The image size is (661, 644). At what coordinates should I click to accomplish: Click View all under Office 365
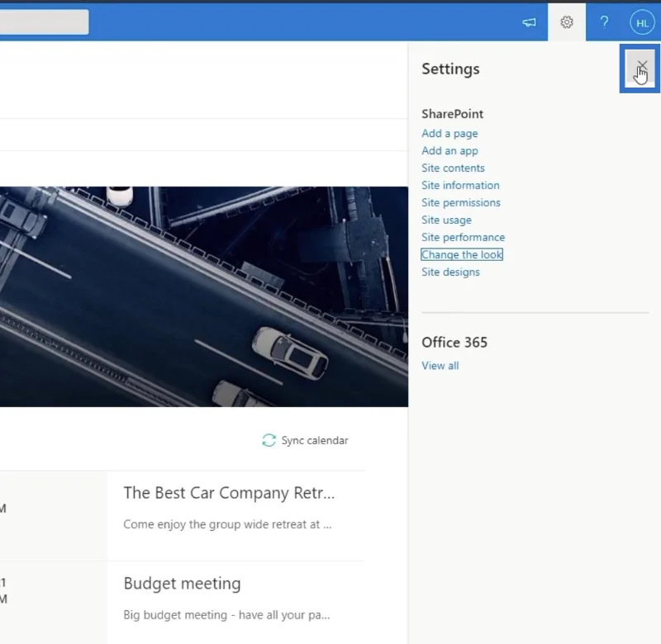point(440,366)
